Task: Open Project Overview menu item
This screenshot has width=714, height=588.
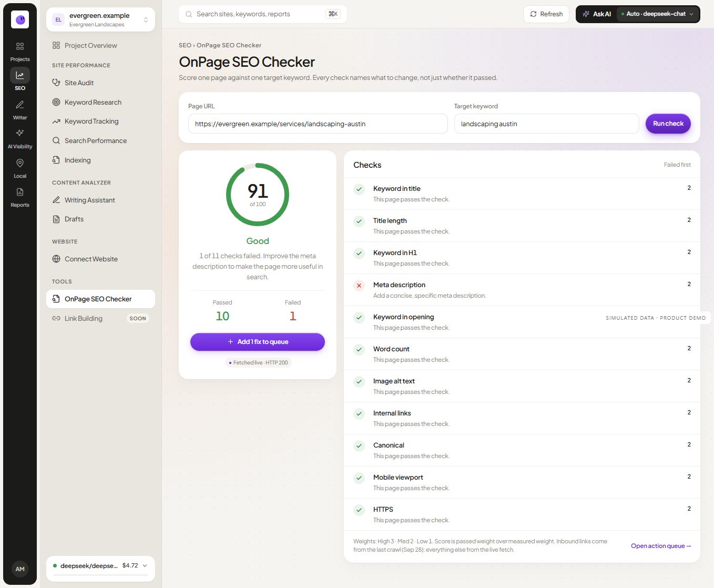Action: tap(100, 45)
